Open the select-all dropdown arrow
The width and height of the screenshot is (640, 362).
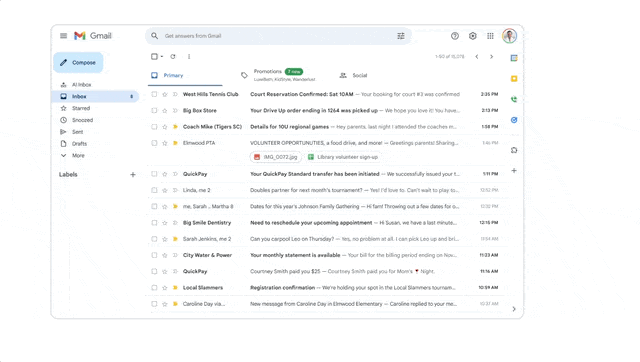point(162,57)
